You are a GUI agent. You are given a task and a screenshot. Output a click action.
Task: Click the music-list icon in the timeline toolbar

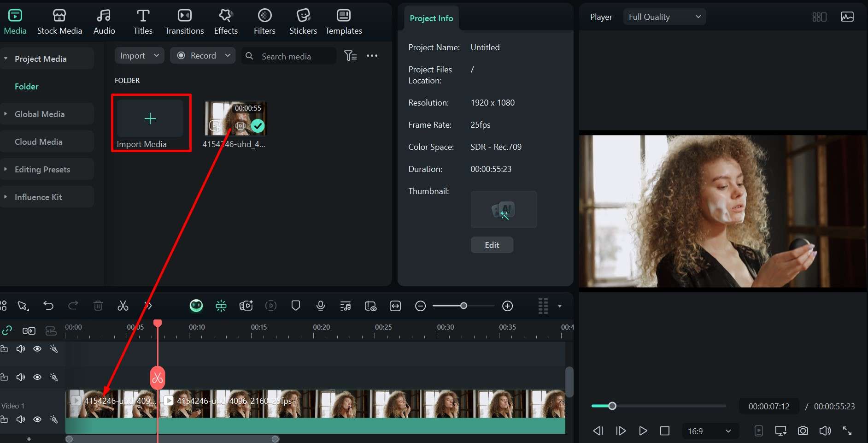346,306
